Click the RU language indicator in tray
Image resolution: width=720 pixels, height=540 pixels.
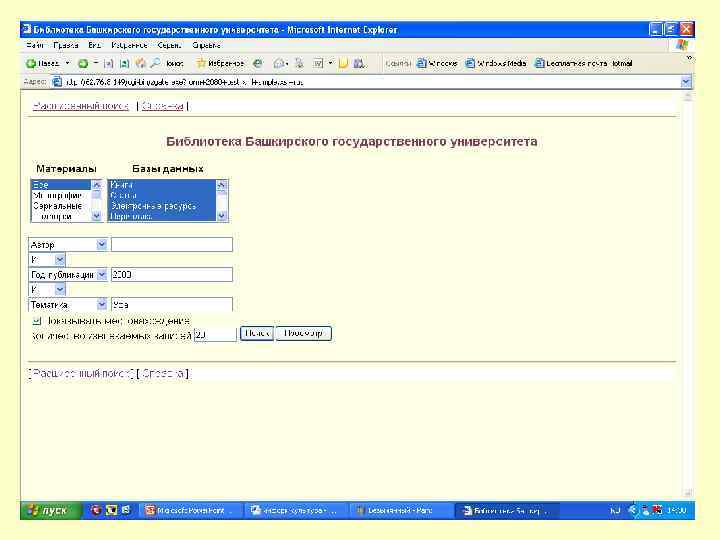615,510
